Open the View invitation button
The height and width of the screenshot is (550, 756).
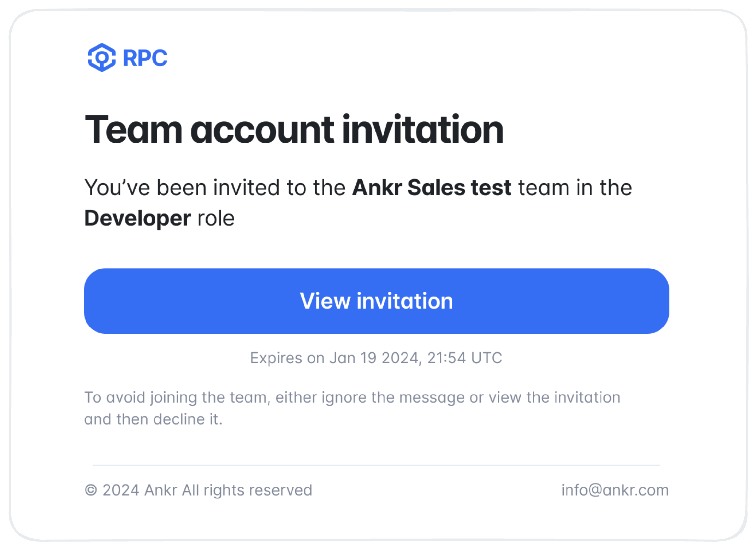click(x=376, y=301)
